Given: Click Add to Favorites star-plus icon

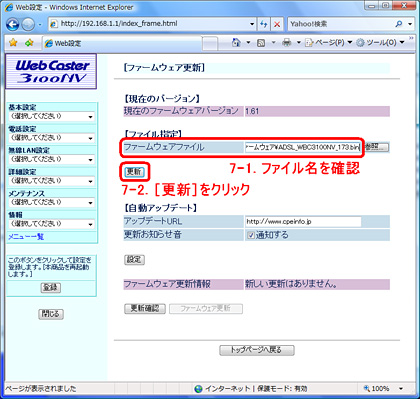Looking at the screenshot, I should pyautogui.click(x=29, y=43).
